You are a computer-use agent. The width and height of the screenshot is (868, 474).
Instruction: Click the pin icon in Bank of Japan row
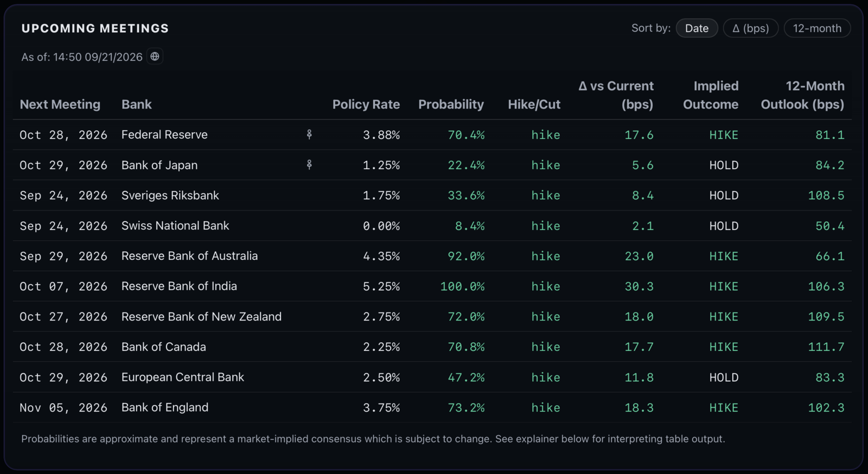pos(309,164)
